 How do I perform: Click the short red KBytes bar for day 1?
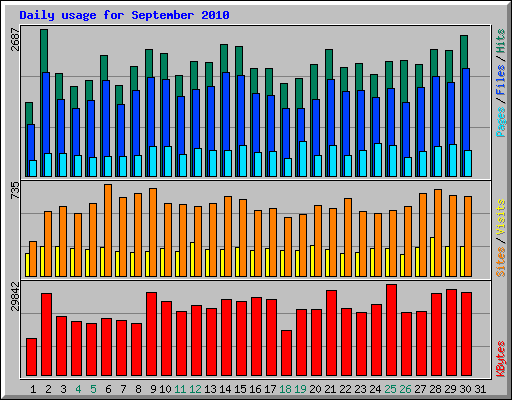(31, 357)
